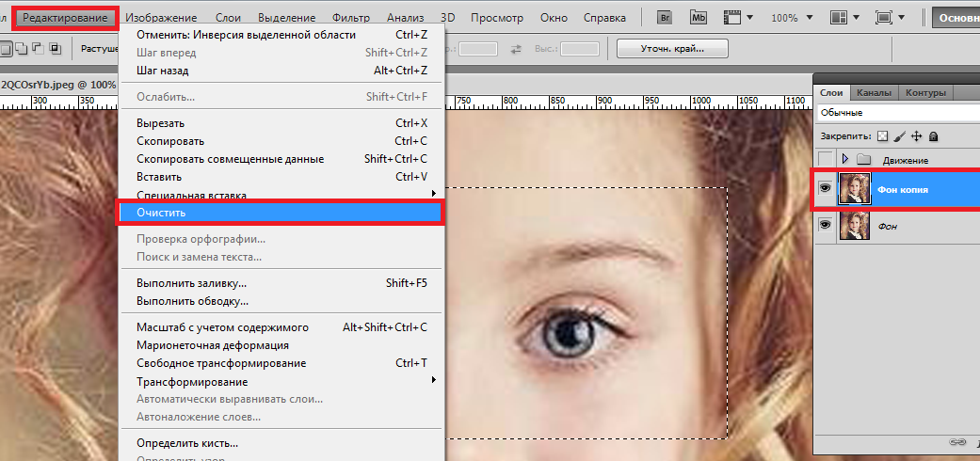Screen dimensions: 980x461
Task: Choose the Subtract from selection mode icon
Action: click(38, 47)
